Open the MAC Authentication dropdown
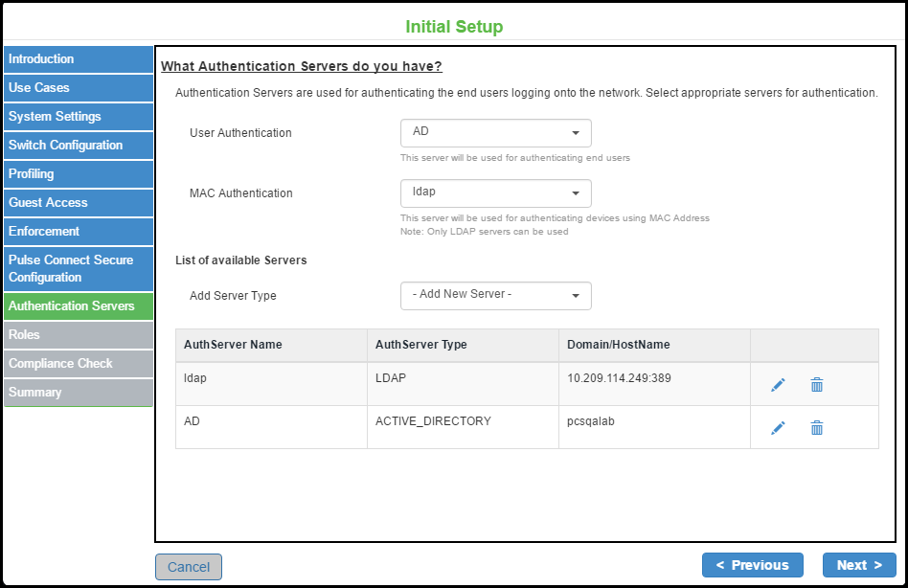This screenshot has height=588, width=908. (495, 193)
